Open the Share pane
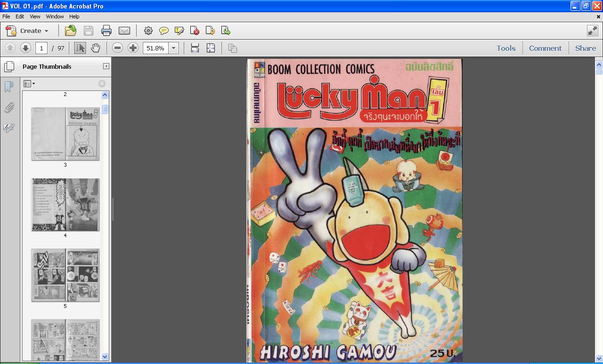Image resolution: width=603 pixels, height=364 pixels. click(586, 48)
